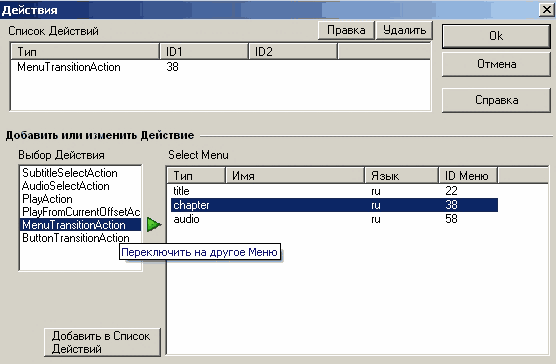Click the ru language cell of audio row
The height and width of the screenshot is (364, 556).
pyautogui.click(x=376, y=219)
